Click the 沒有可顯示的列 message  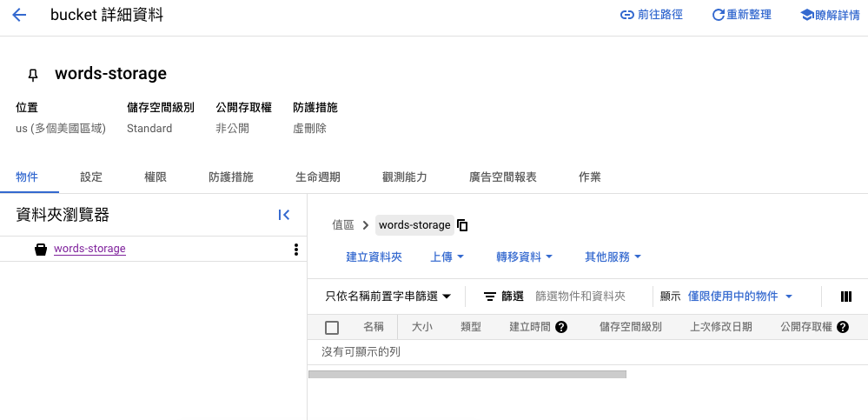tap(361, 352)
